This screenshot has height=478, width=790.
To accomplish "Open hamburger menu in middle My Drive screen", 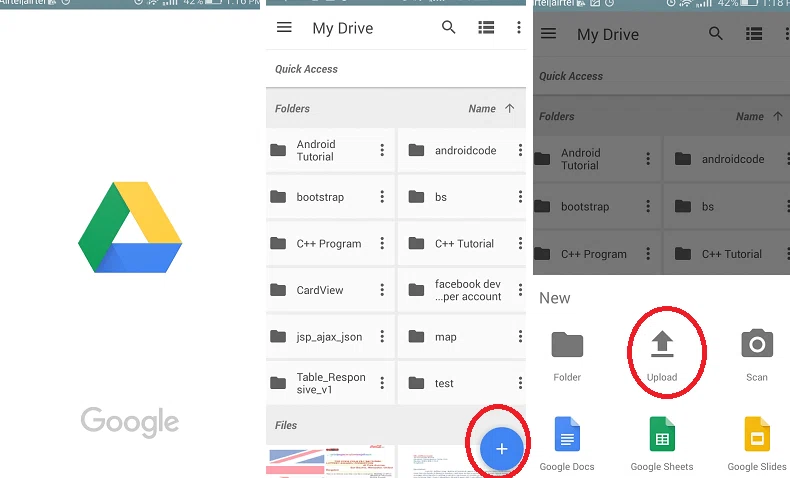I will coord(284,27).
